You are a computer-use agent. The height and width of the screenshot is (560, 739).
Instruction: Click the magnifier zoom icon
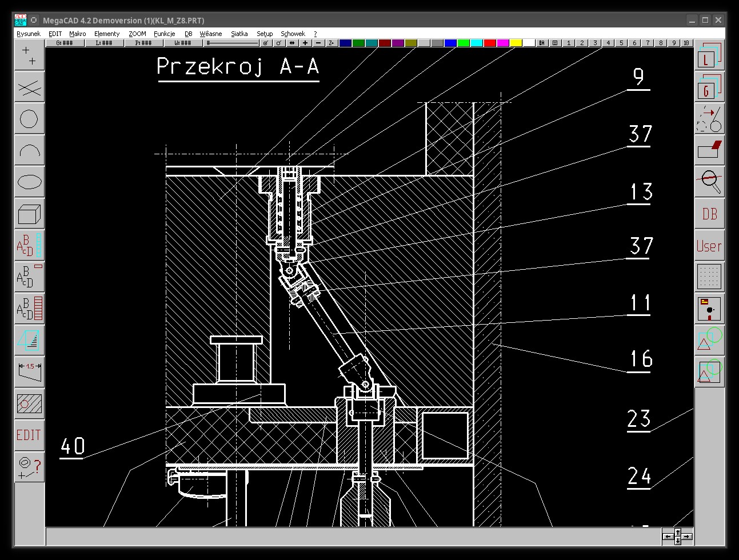point(710,182)
